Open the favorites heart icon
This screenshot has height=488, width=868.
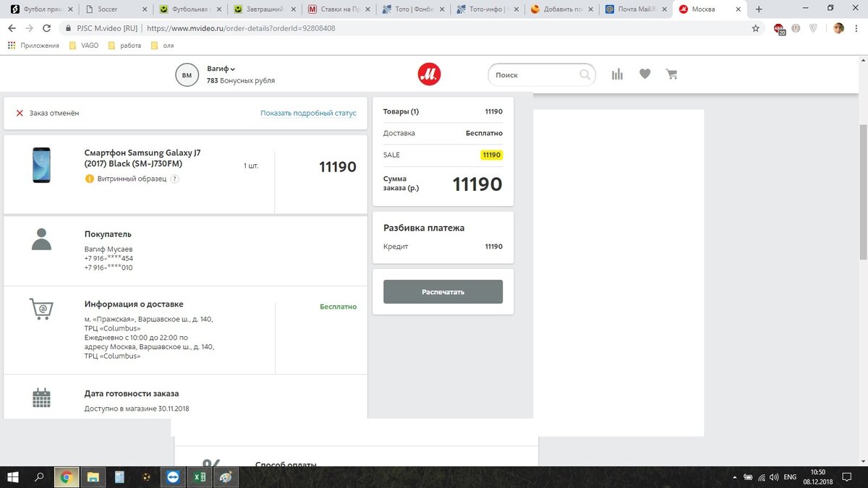click(x=644, y=74)
